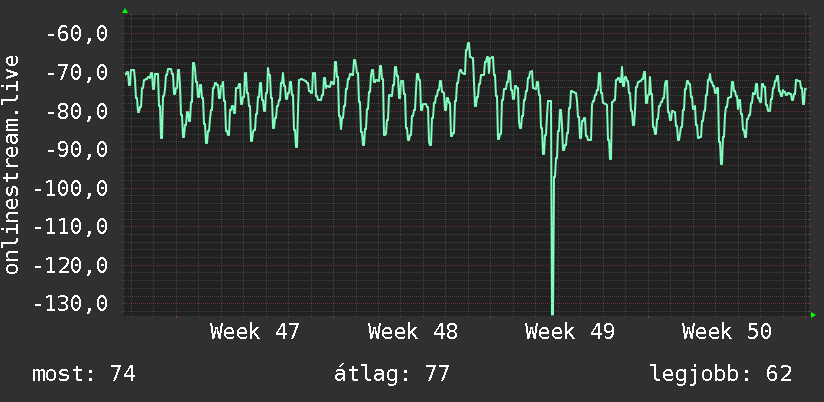Click the onlinestream.live vertical axis title
824x402 pixels.
tap(11, 164)
